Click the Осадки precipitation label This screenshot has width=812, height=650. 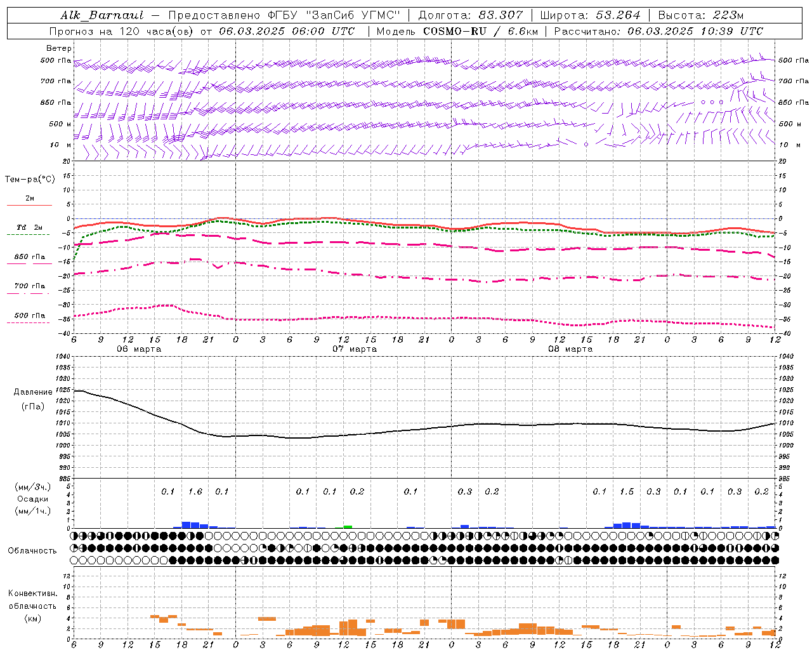click(x=33, y=499)
